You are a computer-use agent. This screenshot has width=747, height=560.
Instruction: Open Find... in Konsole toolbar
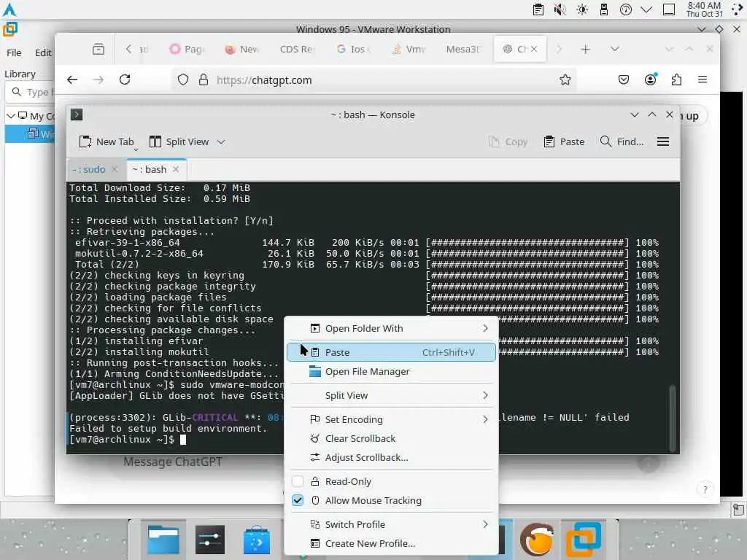pos(622,142)
